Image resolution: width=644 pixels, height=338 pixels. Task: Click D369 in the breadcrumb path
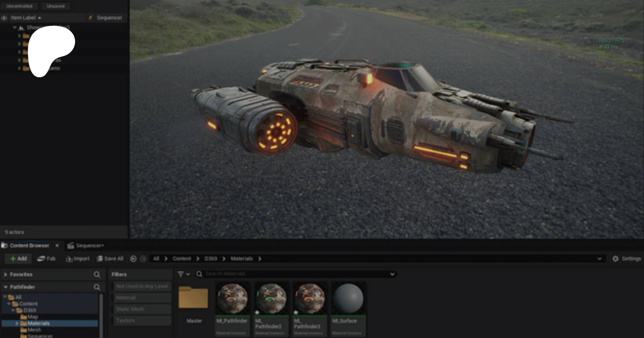(211, 259)
